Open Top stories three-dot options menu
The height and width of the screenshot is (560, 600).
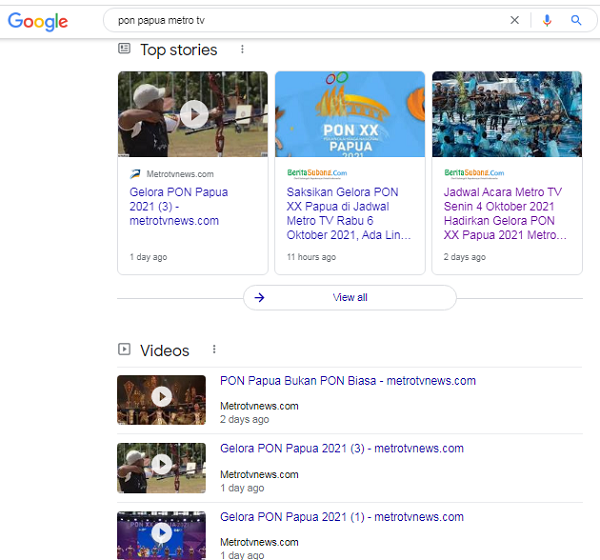click(241, 49)
